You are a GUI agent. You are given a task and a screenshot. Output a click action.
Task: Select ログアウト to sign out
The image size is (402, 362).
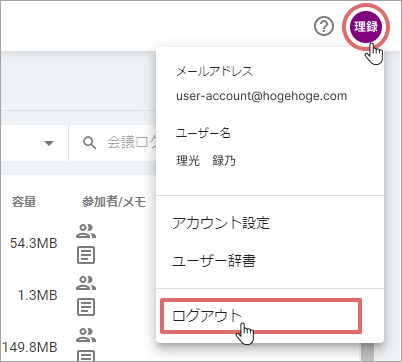click(261, 316)
